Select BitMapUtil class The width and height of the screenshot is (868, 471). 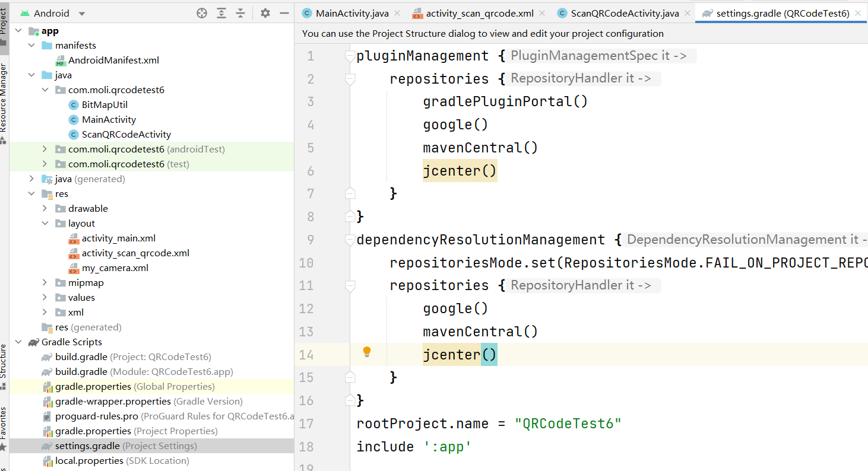[98, 105]
